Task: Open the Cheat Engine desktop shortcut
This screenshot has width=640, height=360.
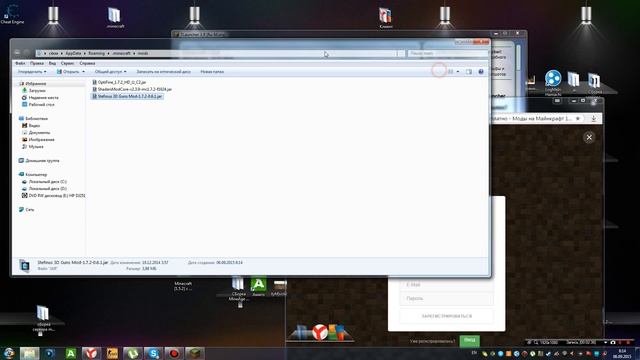Action: pyautogui.click(x=12, y=14)
